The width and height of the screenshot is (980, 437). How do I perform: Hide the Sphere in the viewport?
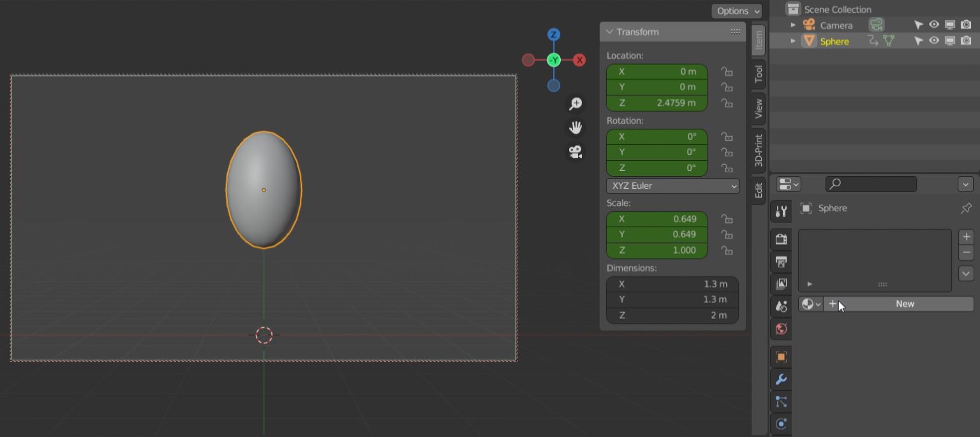(933, 40)
